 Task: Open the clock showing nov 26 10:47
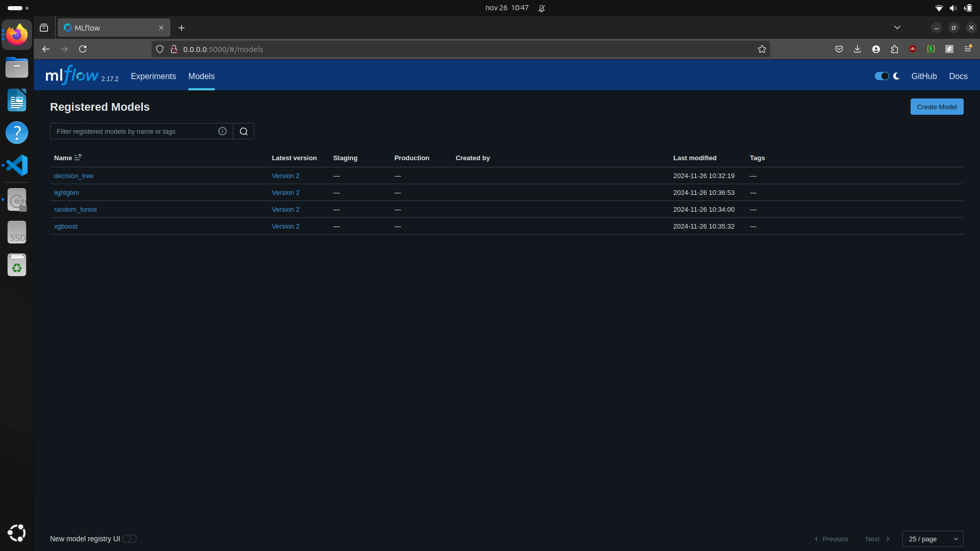[x=507, y=8]
